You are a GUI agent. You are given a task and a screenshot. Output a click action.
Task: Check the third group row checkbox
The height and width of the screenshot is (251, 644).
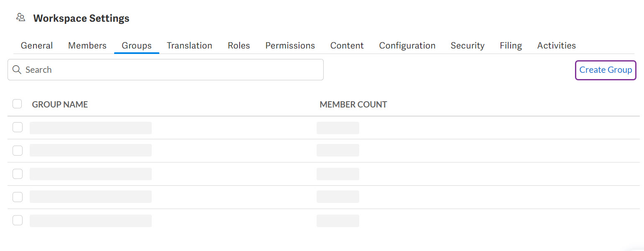pyautogui.click(x=17, y=173)
